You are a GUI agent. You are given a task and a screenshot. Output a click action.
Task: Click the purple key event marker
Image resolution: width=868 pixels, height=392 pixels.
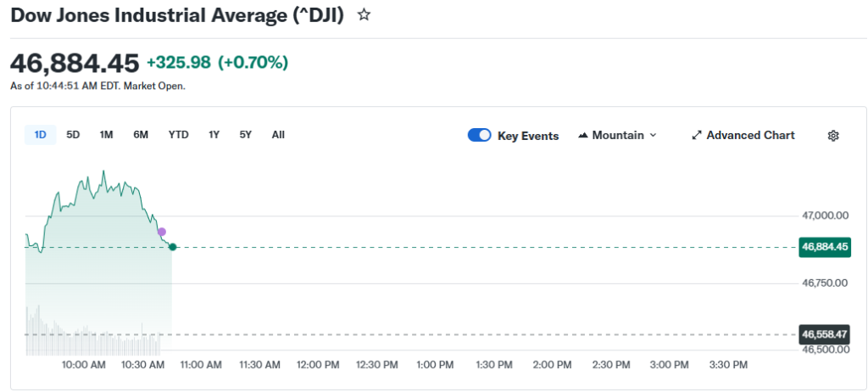pyautogui.click(x=162, y=232)
